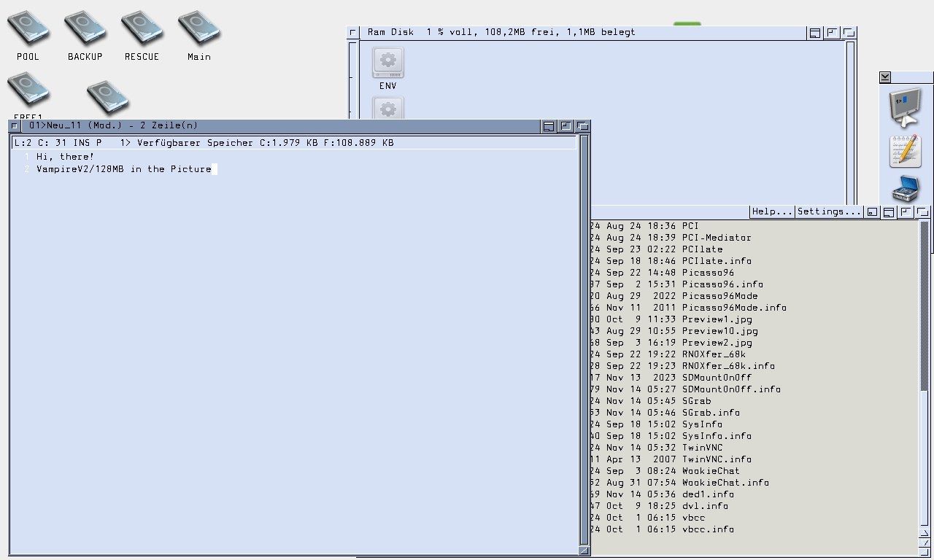Select the FREE1 disk icon
Screen dimensions: 934x560
pyautogui.click(x=28, y=92)
